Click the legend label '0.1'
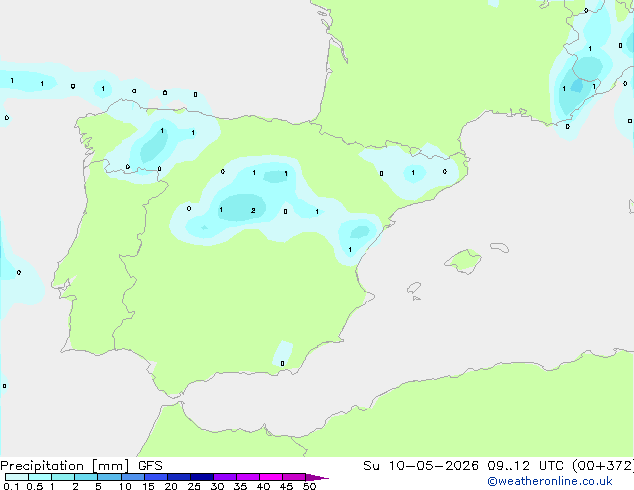This screenshot has width=634, height=490. point(11,486)
